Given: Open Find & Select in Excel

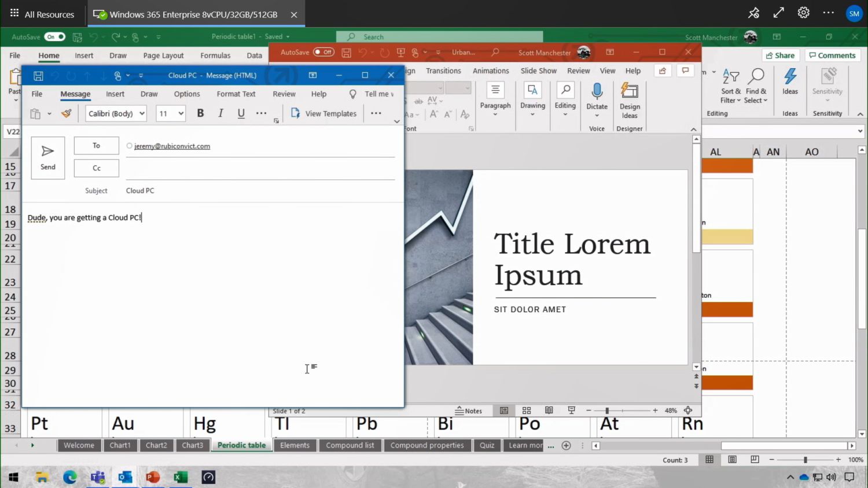Looking at the screenshot, I should [756, 87].
